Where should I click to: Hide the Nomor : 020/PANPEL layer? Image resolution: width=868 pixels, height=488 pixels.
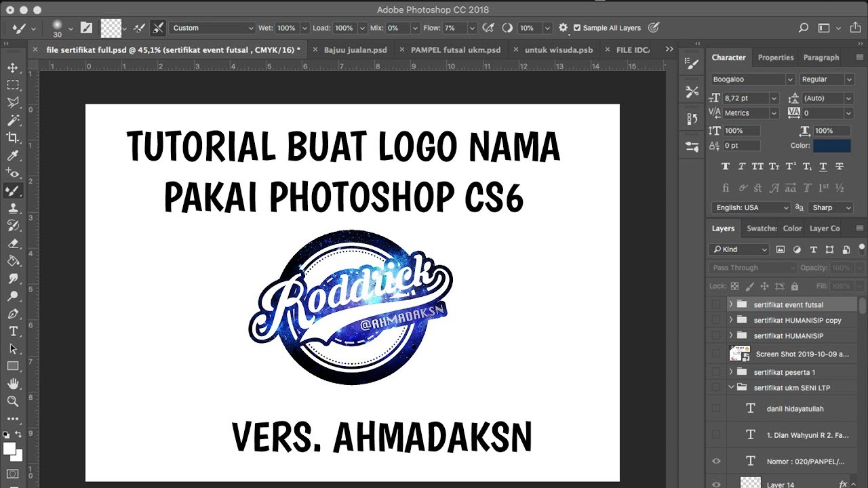(x=716, y=462)
